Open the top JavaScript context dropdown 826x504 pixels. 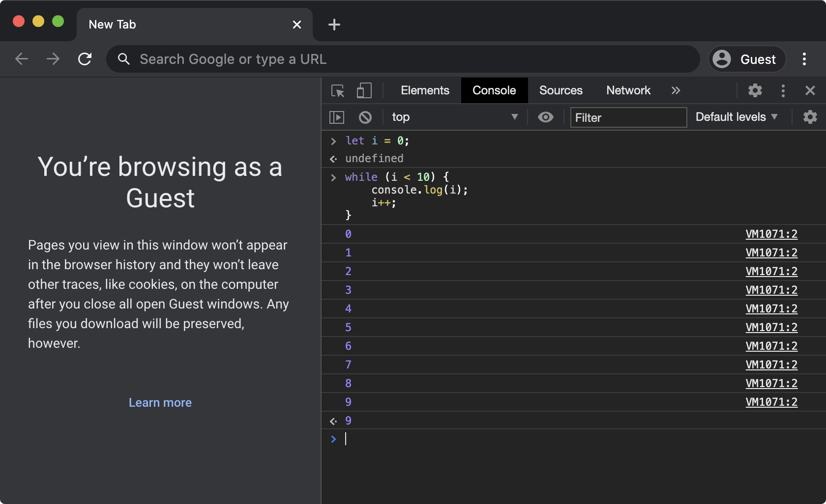455,117
